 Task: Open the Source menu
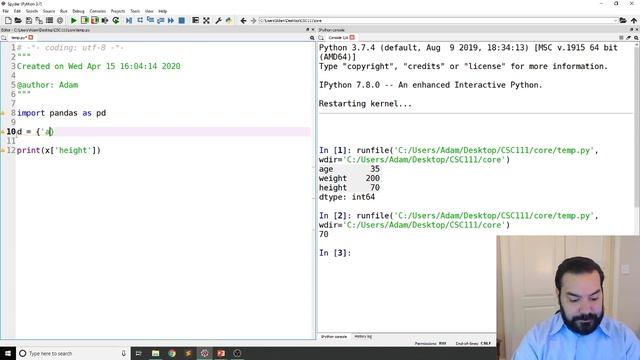[49, 11]
